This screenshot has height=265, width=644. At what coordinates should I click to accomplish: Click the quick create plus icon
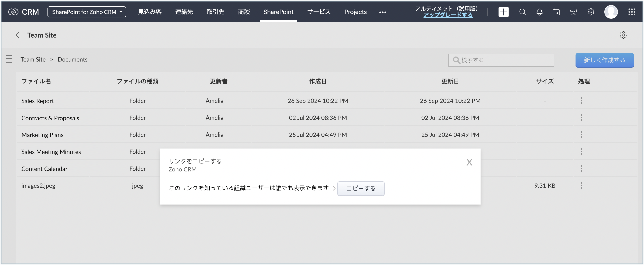tap(503, 12)
